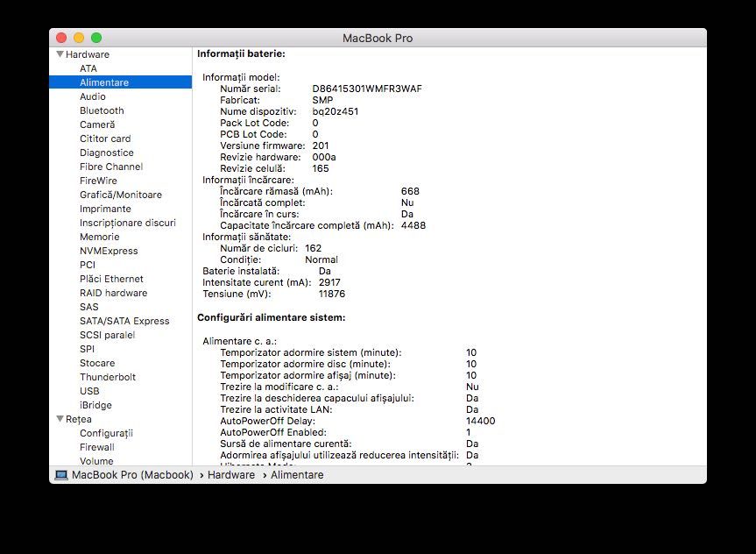Select Diagnostice in the sidebar
756x554 pixels.
point(107,153)
